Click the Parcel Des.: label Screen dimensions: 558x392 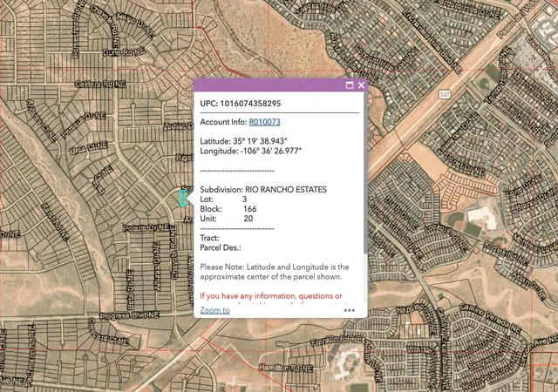pyautogui.click(x=221, y=248)
